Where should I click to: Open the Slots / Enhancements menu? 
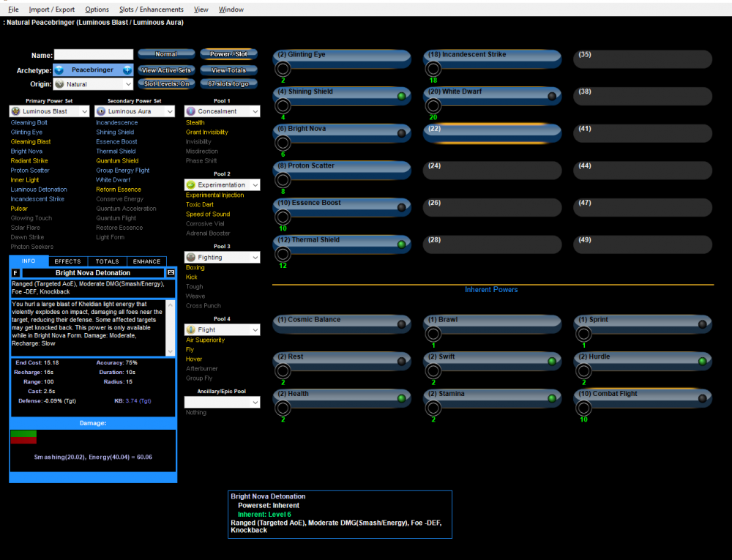[152, 10]
